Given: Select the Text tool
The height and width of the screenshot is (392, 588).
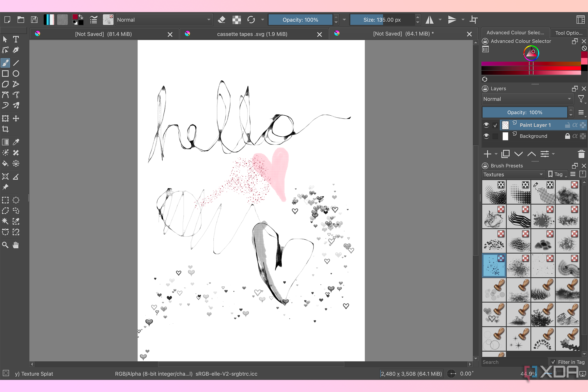Looking at the screenshot, I should click(16, 39).
